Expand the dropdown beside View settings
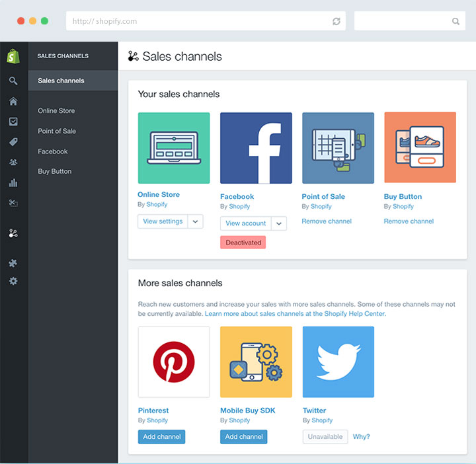Screen dimensions: 476x464 click(x=196, y=221)
